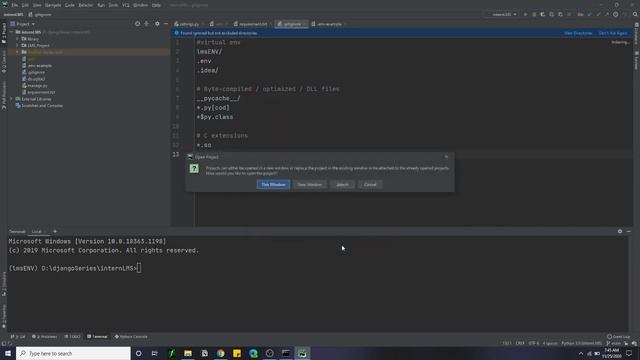
Task: Open the Event Log in status bar
Action: pos(618,337)
